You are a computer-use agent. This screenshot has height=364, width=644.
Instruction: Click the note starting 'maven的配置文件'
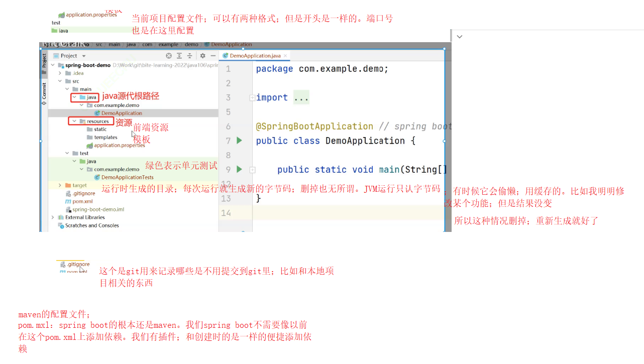54,315
